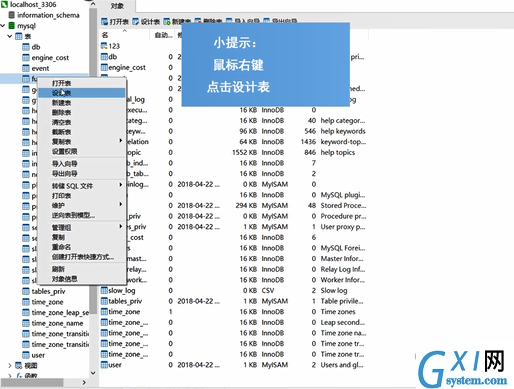Collapse the 表 tables folder
The height and width of the screenshot is (389, 514).
[x=10, y=36]
